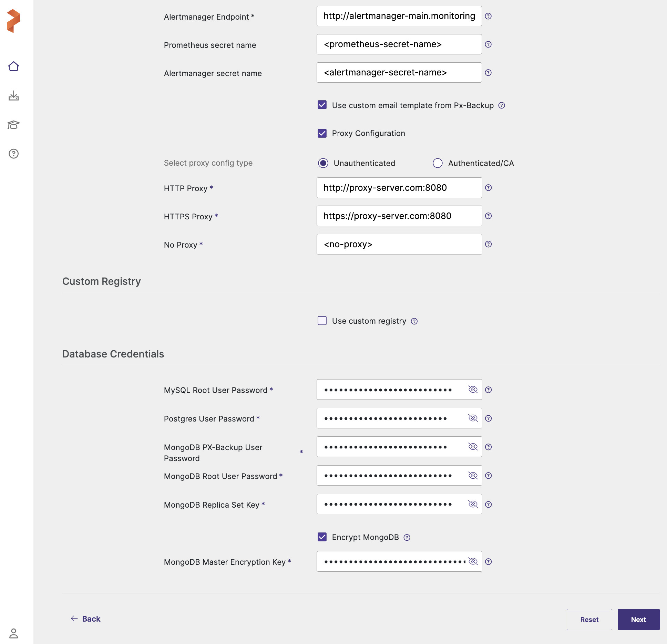Image resolution: width=667 pixels, height=644 pixels.
Task: Open the graduation cap learning icon
Action: [x=13, y=125]
